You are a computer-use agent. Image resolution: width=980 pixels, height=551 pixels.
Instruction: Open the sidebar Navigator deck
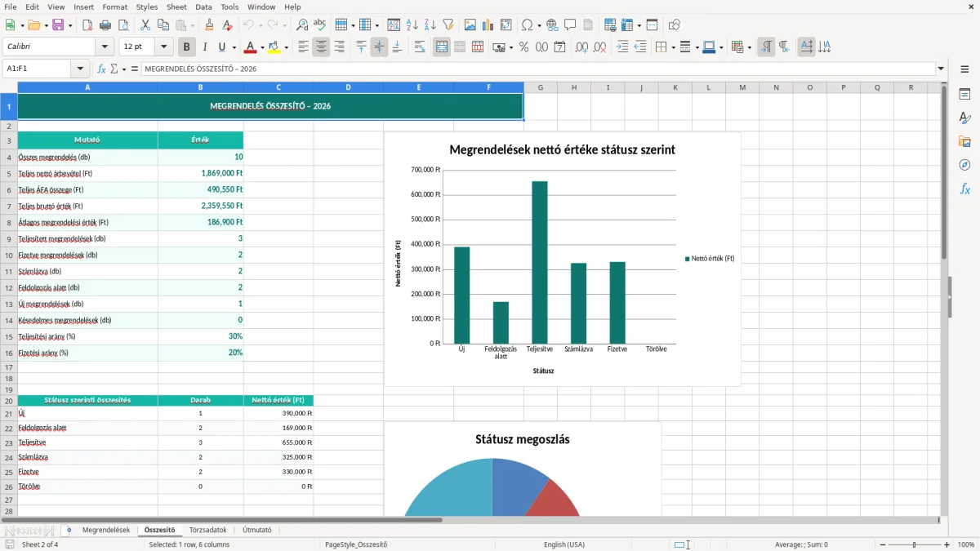pos(964,166)
